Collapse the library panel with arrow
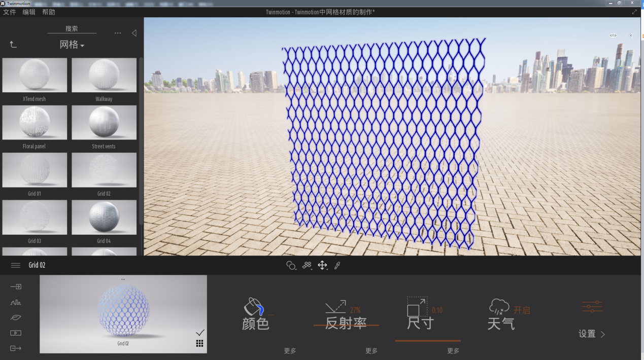Screen dimensions: 644x360 click(134, 33)
